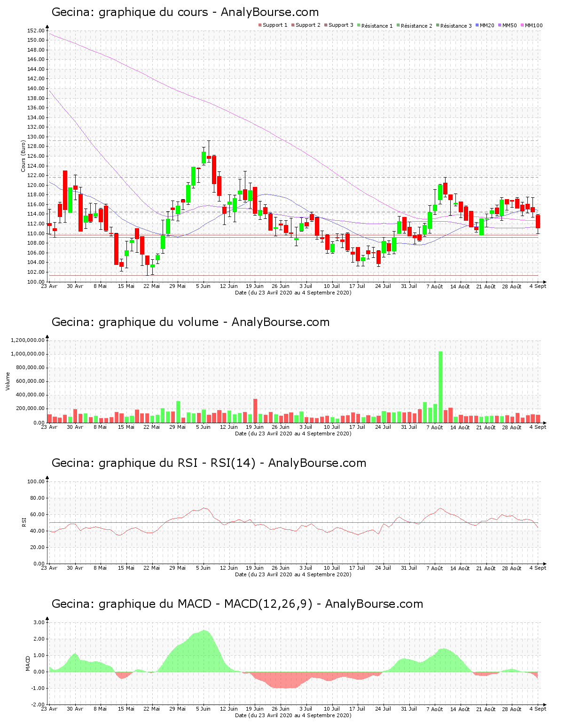This screenshot has width=564, height=728.
Task: Click the 20.00 RSI axis value
Action: pos(38,548)
